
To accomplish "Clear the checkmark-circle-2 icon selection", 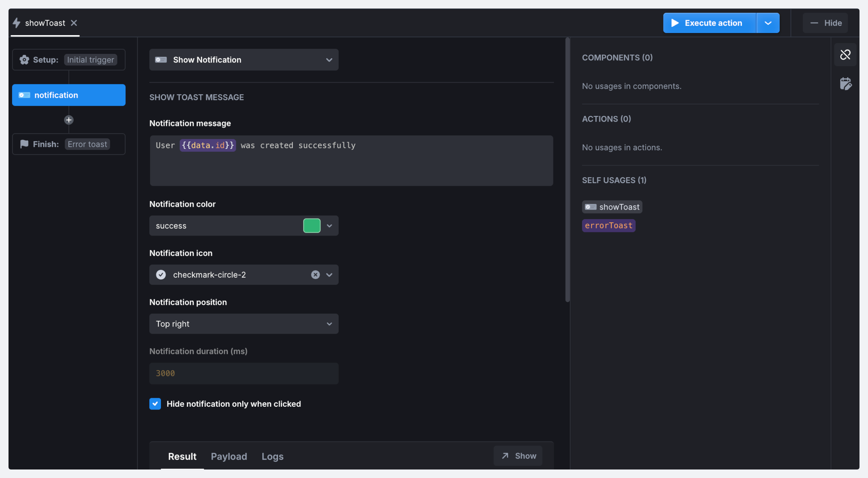I will (x=315, y=274).
